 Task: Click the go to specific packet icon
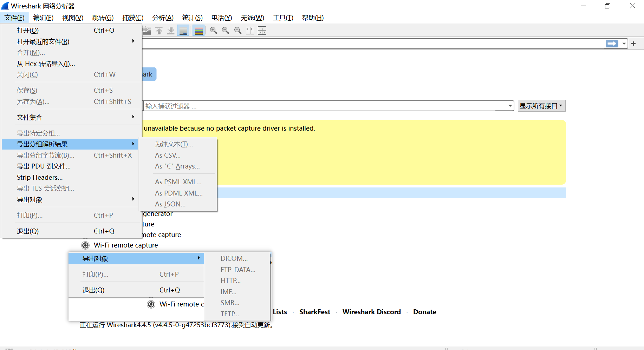pos(147,31)
